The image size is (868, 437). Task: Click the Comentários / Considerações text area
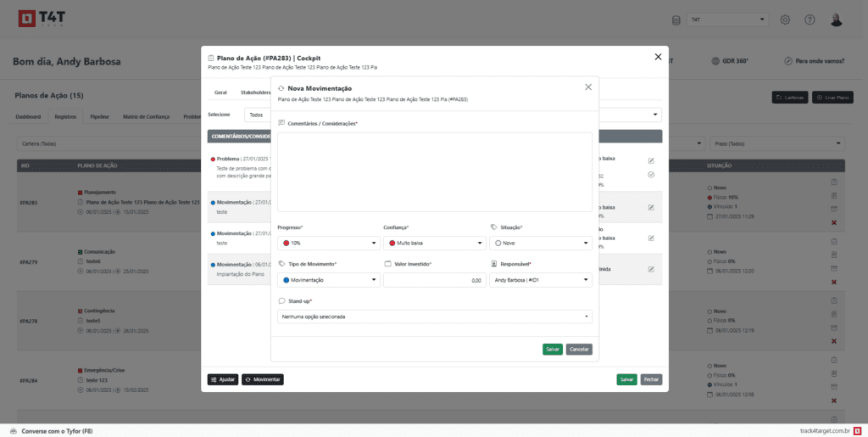pos(434,171)
